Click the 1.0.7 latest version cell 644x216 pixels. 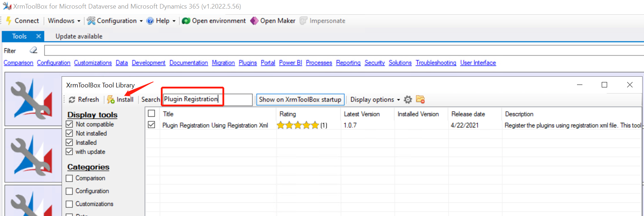pyautogui.click(x=350, y=125)
